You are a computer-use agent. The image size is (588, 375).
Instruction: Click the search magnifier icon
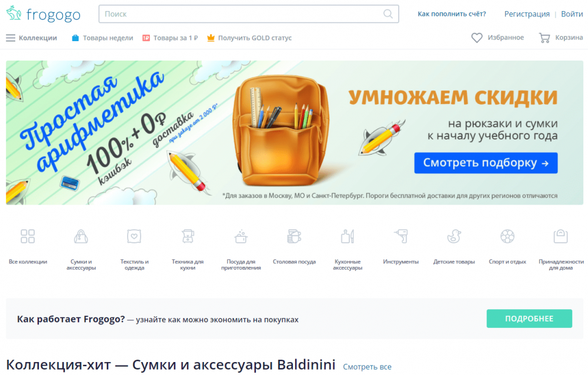[x=388, y=14]
